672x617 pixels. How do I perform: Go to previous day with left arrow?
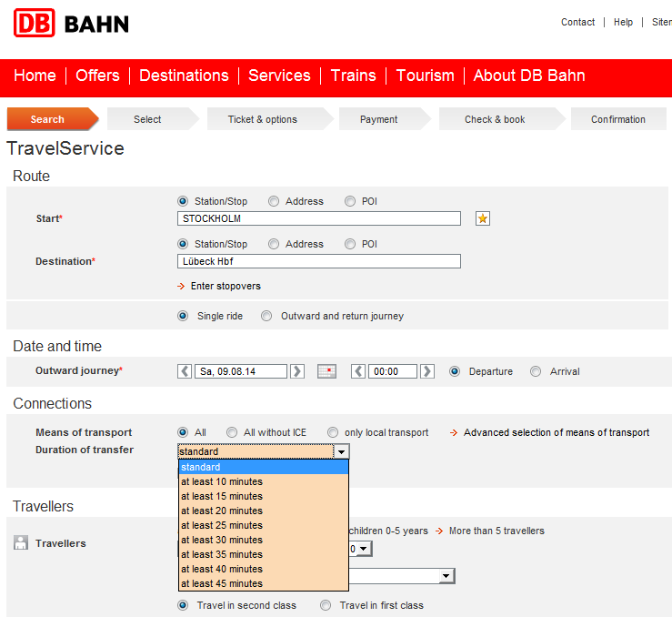(186, 371)
